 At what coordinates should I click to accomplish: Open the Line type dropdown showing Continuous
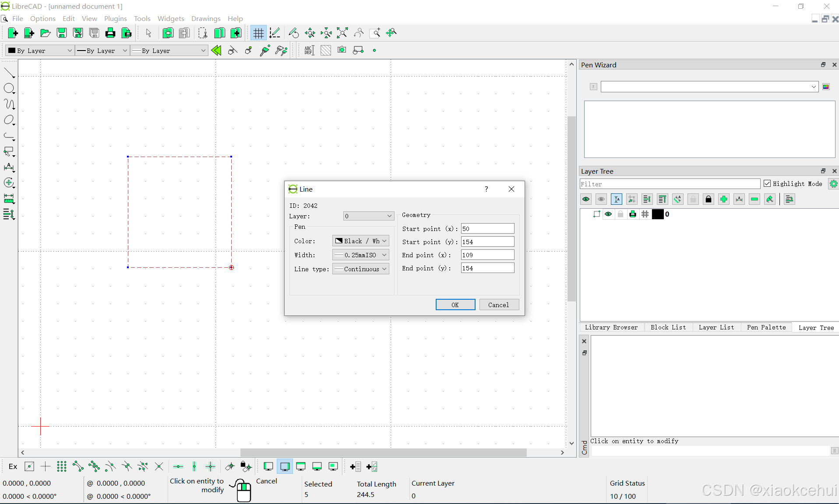click(x=361, y=269)
